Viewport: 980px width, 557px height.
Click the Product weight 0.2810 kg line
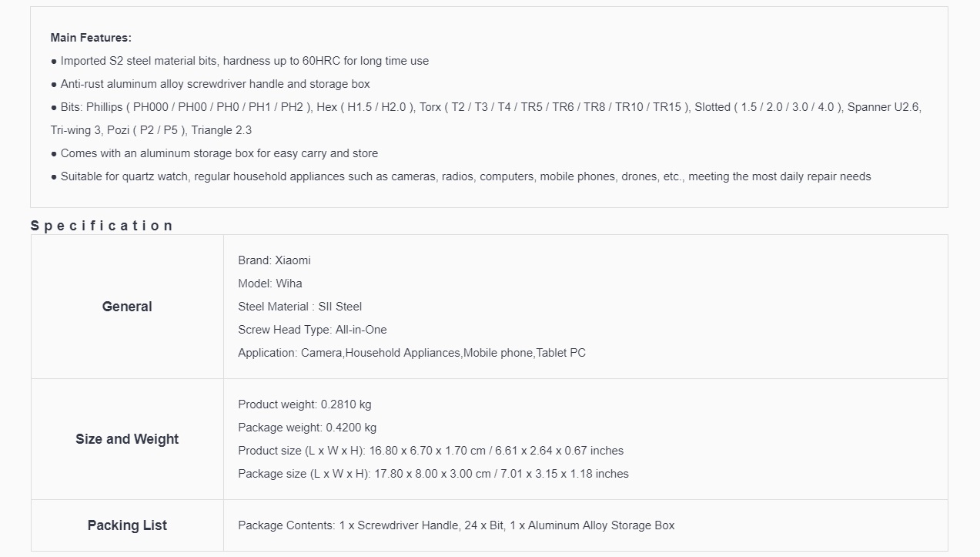click(x=305, y=404)
